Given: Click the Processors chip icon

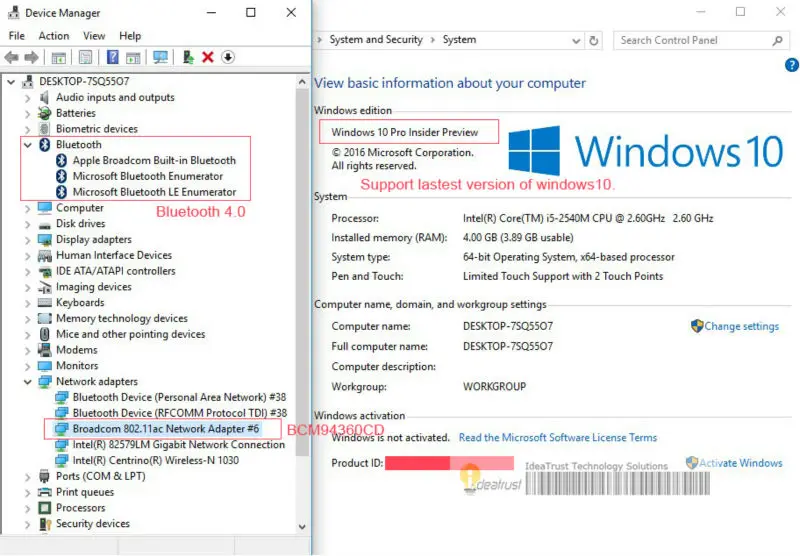Looking at the screenshot, I should [x=45, y=508].
